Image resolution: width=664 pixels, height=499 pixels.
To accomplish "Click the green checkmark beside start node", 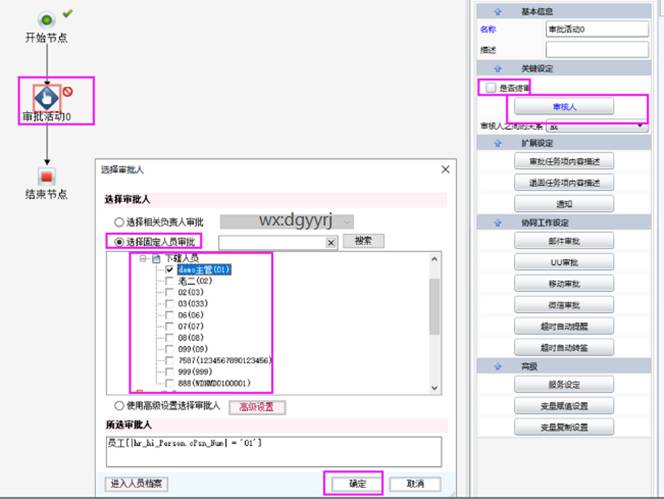I will (x=67, y=14).
